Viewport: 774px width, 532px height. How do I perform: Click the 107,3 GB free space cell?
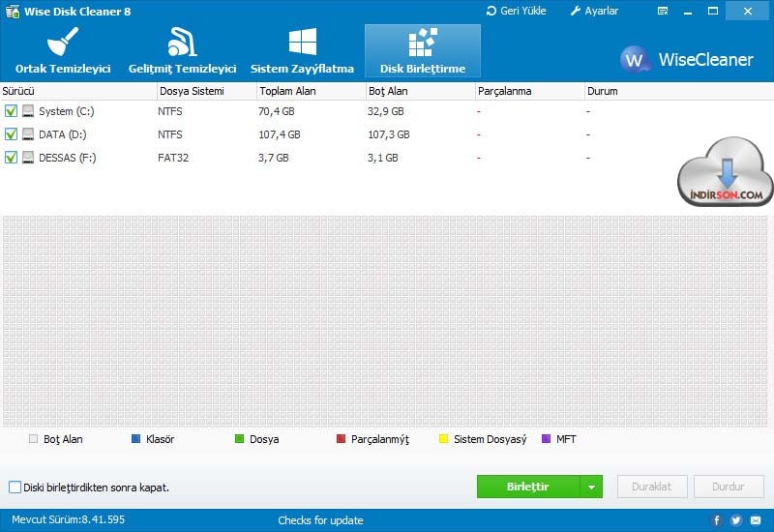click(389, 134)
